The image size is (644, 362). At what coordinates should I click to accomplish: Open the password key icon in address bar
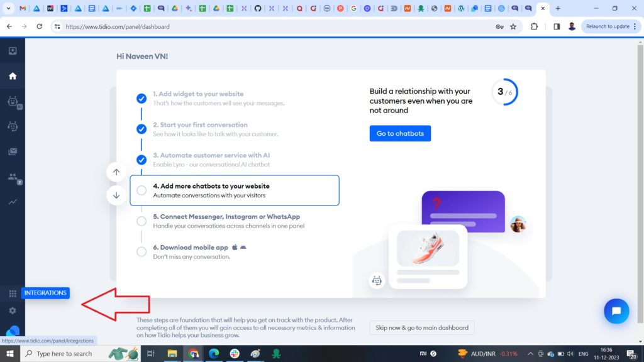499,26
